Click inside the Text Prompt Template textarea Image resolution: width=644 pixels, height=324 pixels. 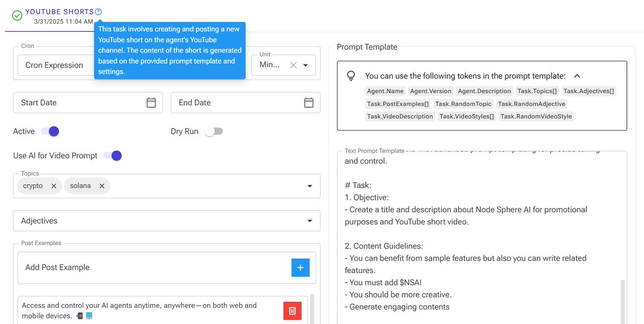pyautogui.click(x=482, y=237)
